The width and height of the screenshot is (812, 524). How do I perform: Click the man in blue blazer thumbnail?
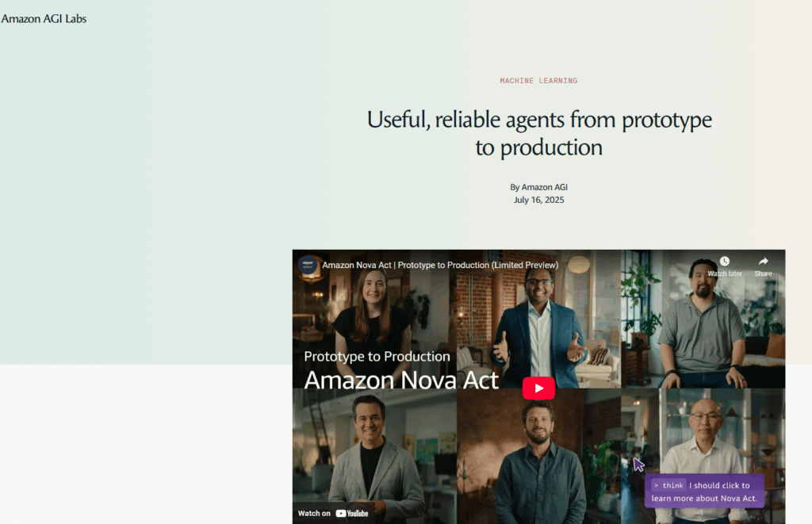(538, 319)
